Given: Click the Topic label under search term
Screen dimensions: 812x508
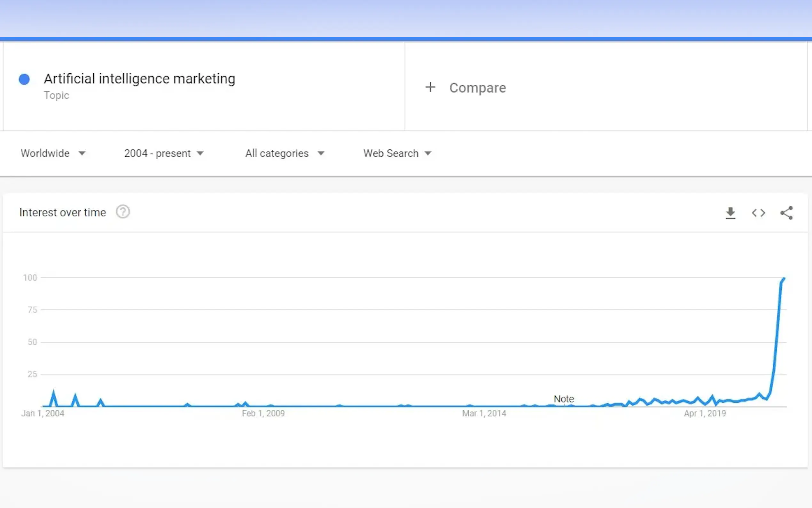Looking at the screenshot, I should [x=56, y=95].
